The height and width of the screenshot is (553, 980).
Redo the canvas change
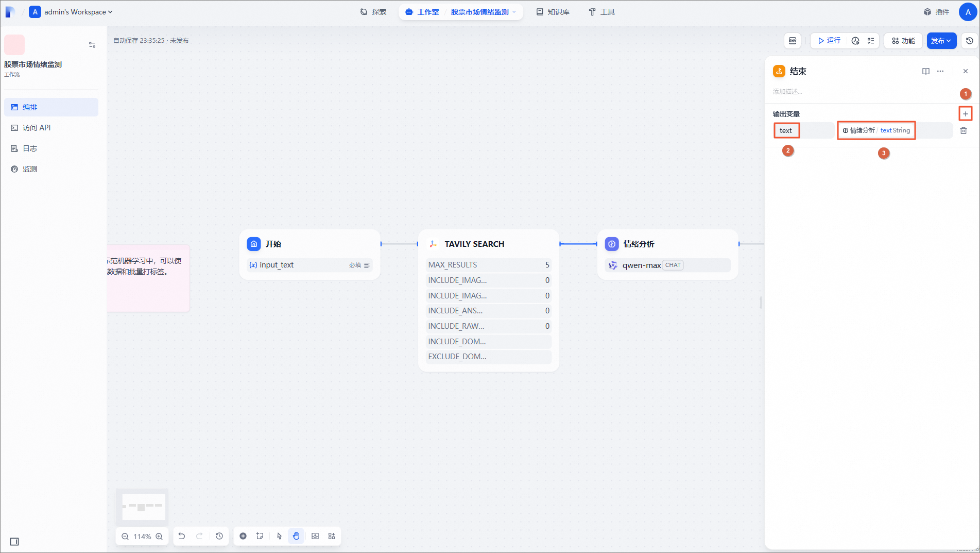tap(199, 536)
